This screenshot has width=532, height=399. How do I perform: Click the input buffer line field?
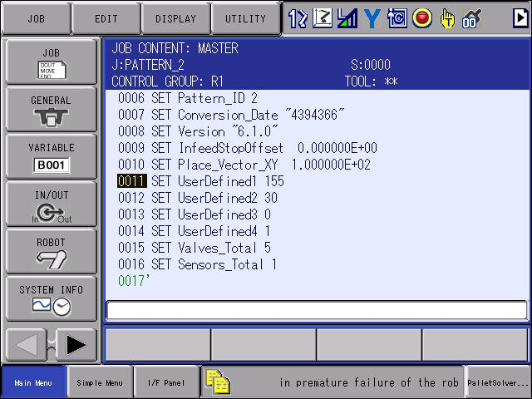[317, 310]
